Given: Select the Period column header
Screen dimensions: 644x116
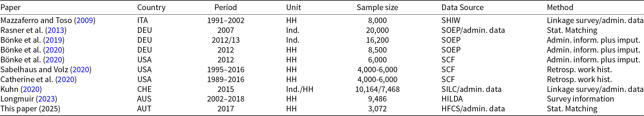Looking at the screenshot, I should coord(225,8).
